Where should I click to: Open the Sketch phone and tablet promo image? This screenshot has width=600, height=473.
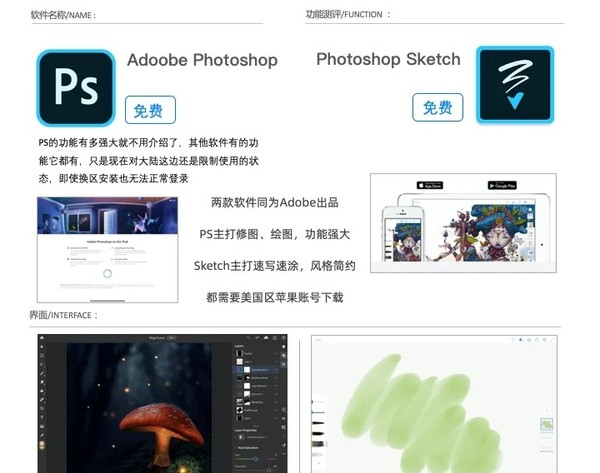point(463,223)
